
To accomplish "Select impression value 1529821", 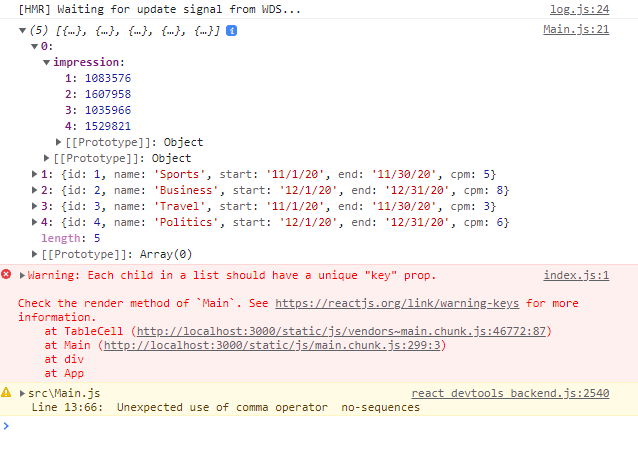I will (108, 126).
